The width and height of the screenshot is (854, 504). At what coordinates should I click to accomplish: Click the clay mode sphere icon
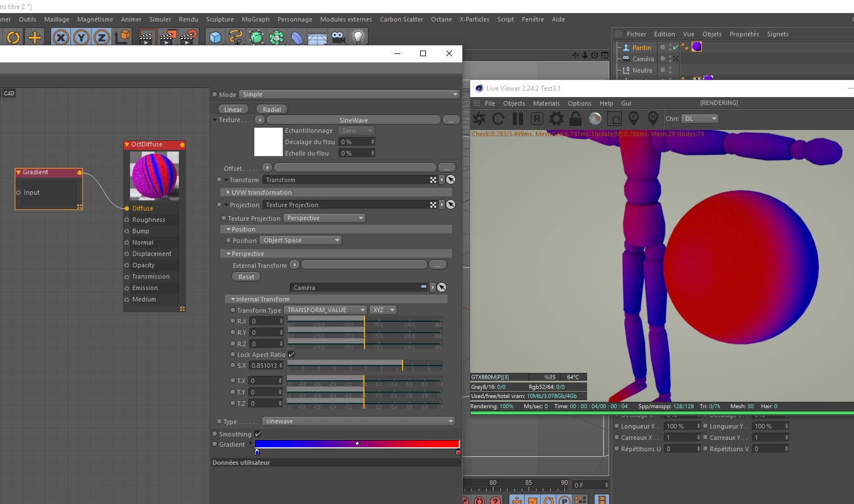point(595,119)
